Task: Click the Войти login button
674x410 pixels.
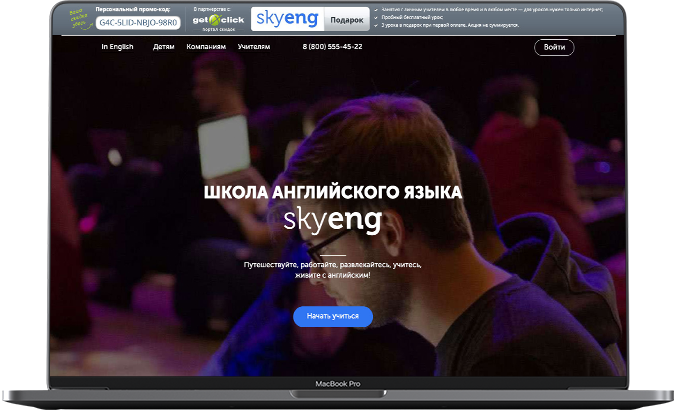Action: click(554, 47)
